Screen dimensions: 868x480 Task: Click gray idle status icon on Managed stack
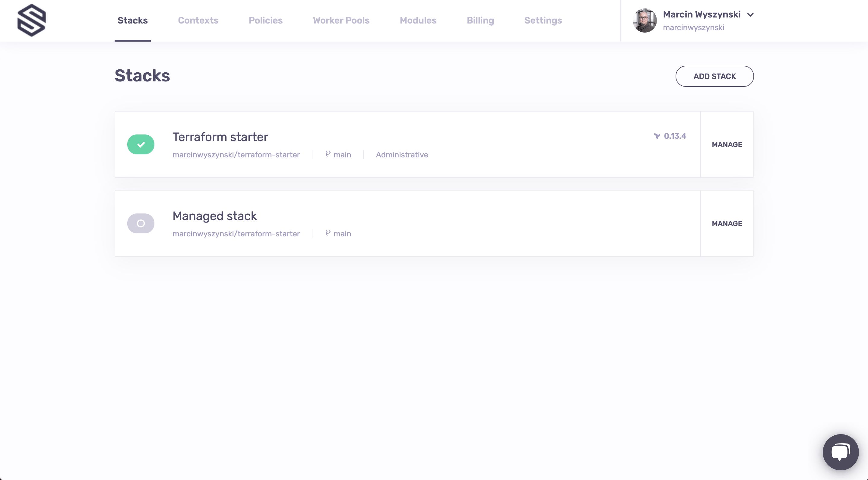141,223
